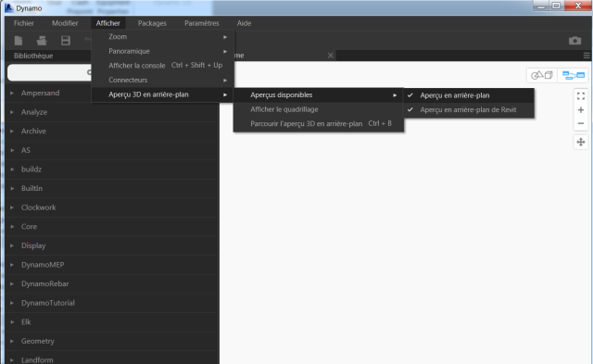Click the search magnifier icon in library

90,72
